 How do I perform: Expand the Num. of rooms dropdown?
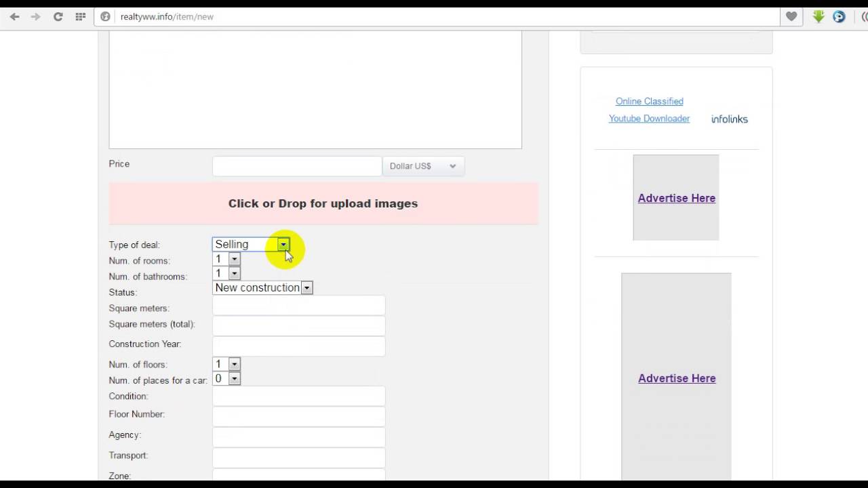tap(226, 259)
